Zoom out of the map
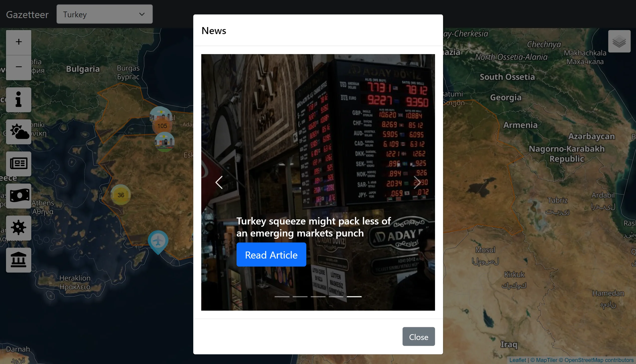This screenshot has height=364, width=636. [18, 67]
